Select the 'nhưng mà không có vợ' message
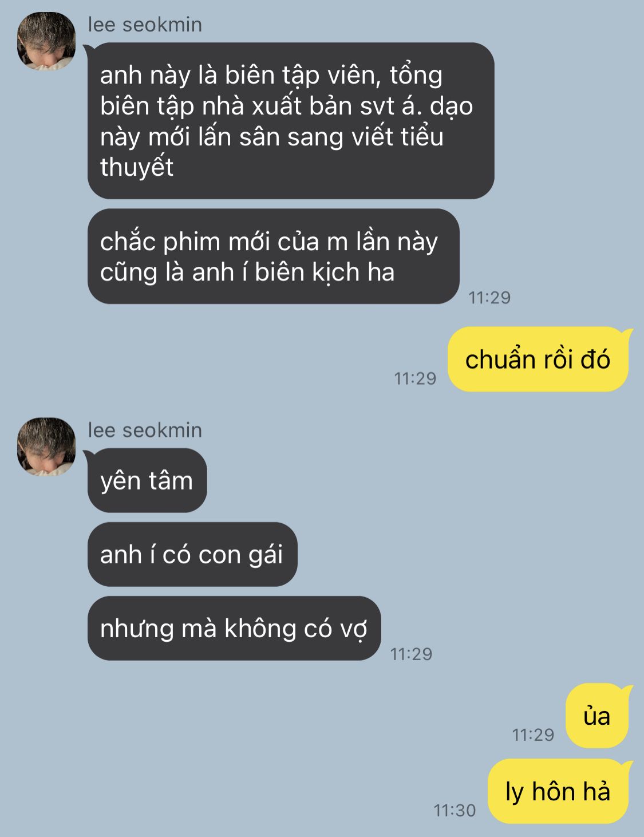This screenshot has width=644, height=837. (234, 628)
